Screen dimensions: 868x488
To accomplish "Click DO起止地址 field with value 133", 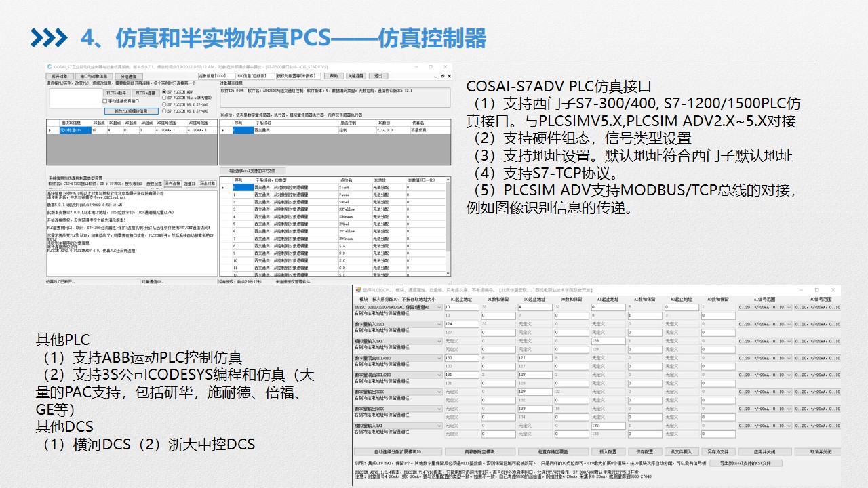I will click(535, 409).
